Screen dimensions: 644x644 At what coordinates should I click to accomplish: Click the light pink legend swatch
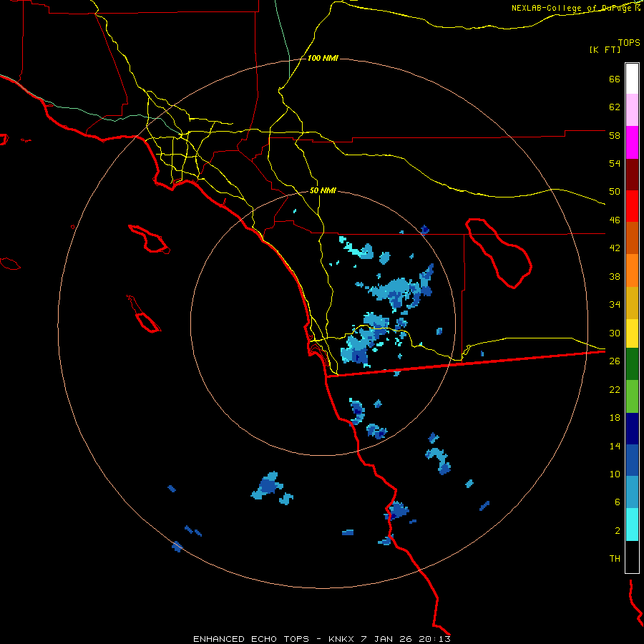click(x=632, y=110)
